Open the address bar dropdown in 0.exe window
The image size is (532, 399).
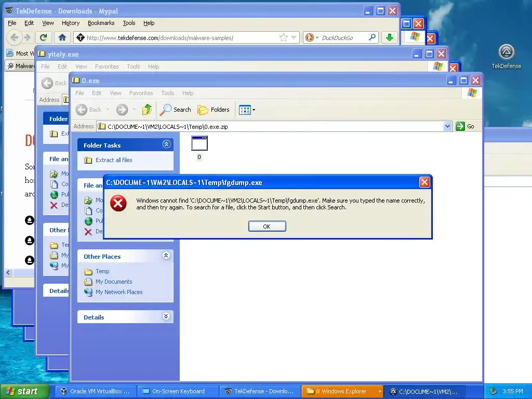[447, 126]
